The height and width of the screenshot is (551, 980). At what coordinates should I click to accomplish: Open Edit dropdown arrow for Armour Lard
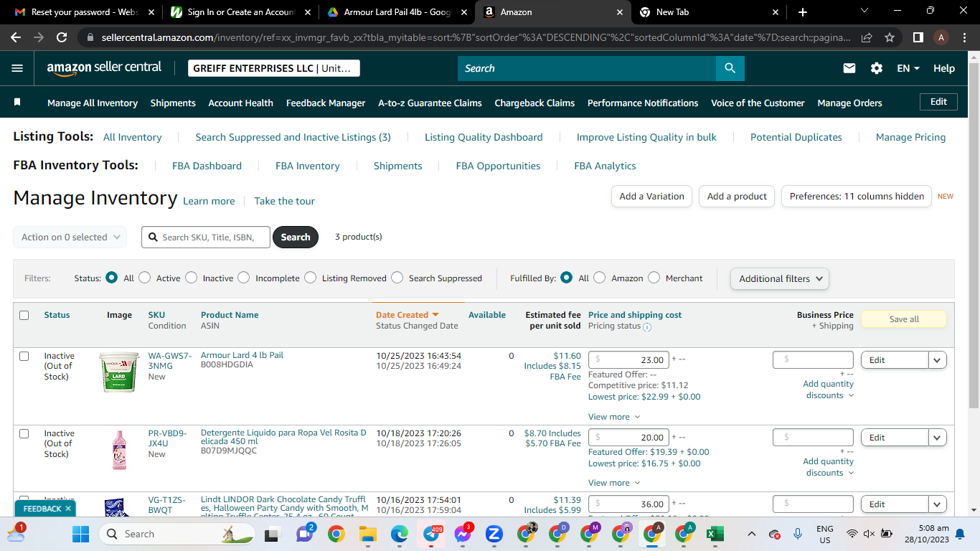[938, 360]
